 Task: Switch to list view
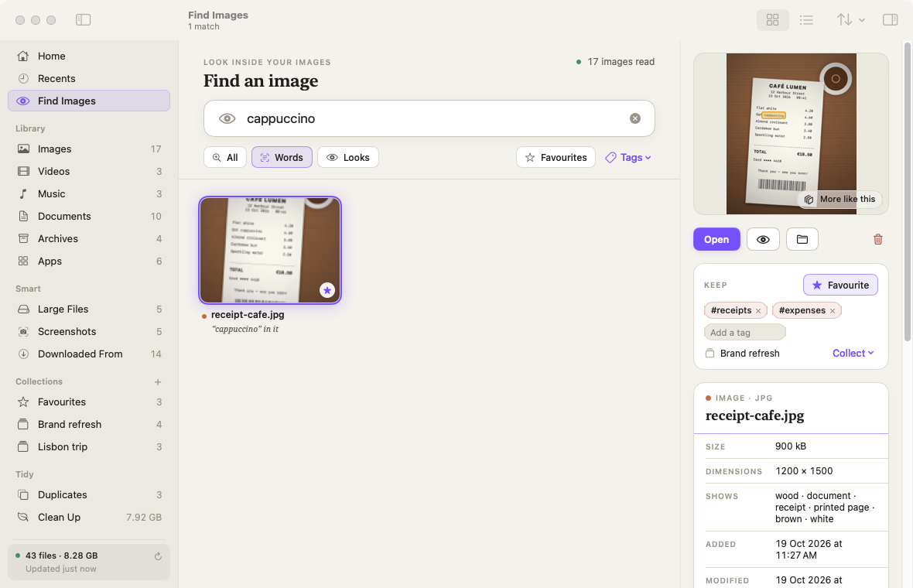point(806,20)
